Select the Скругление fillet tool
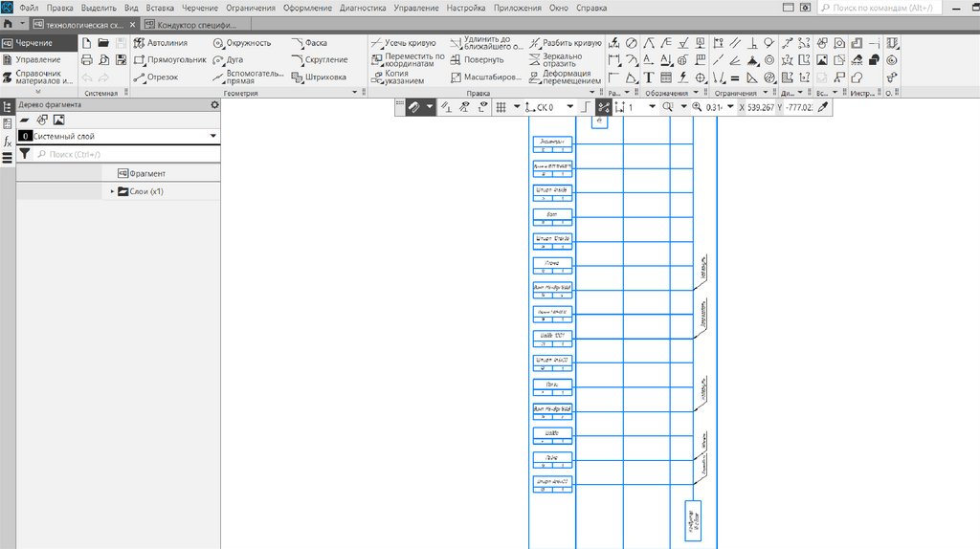The width and height of the screenshot is (980, 549). pos(320,60)
